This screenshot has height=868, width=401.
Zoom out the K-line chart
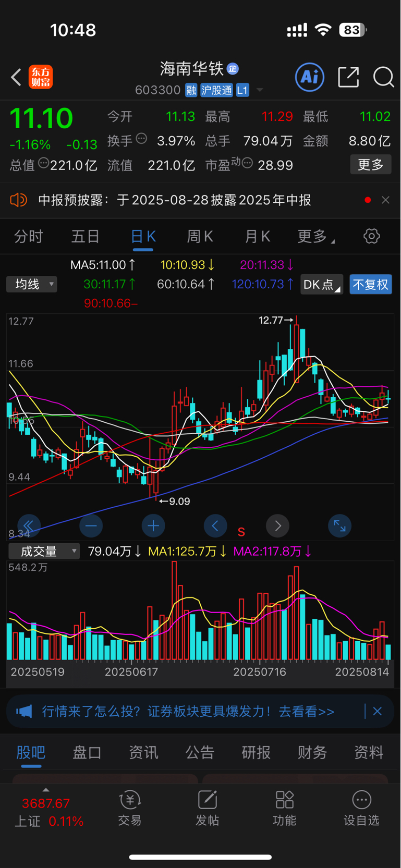point(91,526)
